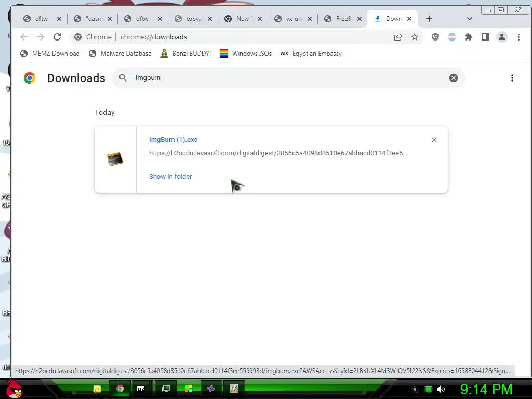Screen dimensions: 532x399
Task: Switch to the FreeB tab
Action: [339, 19]
